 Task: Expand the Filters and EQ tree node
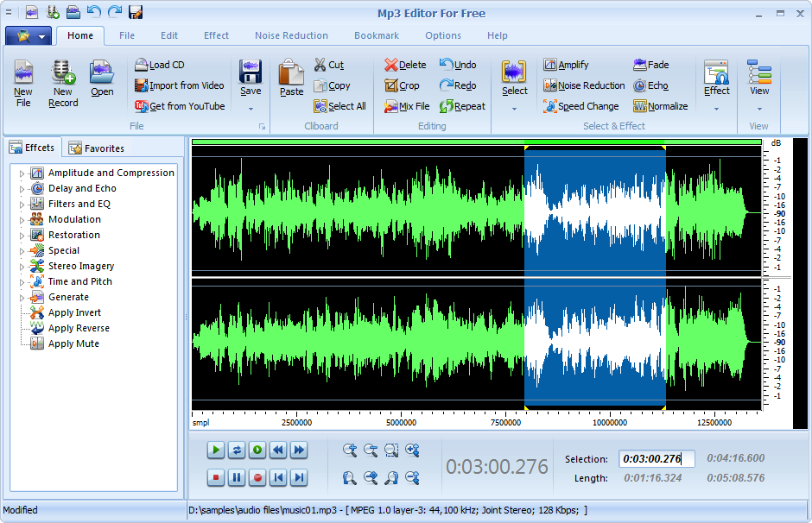[x=22, y=204]
